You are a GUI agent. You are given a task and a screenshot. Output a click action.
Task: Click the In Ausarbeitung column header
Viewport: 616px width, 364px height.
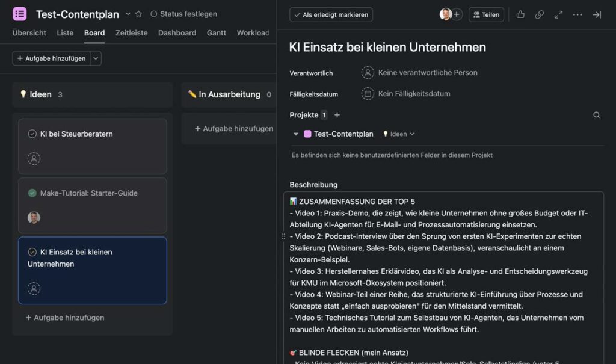[229, 94]
